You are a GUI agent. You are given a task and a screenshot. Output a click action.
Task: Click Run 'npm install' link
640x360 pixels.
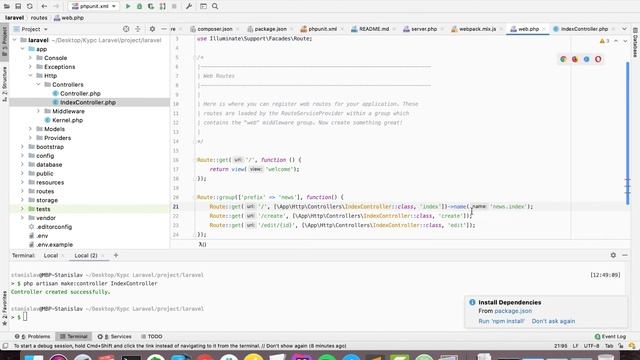[x=501, y=321]
